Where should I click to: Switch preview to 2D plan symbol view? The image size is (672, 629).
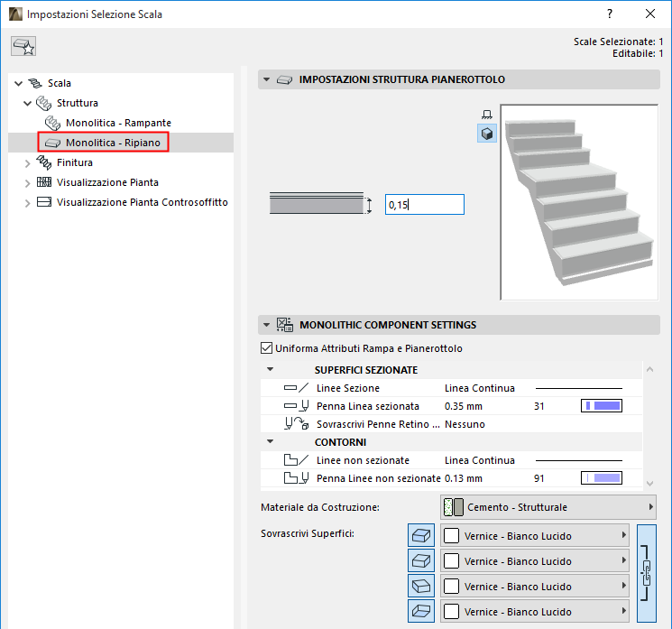pyautogui.click(x=487, y=115)
